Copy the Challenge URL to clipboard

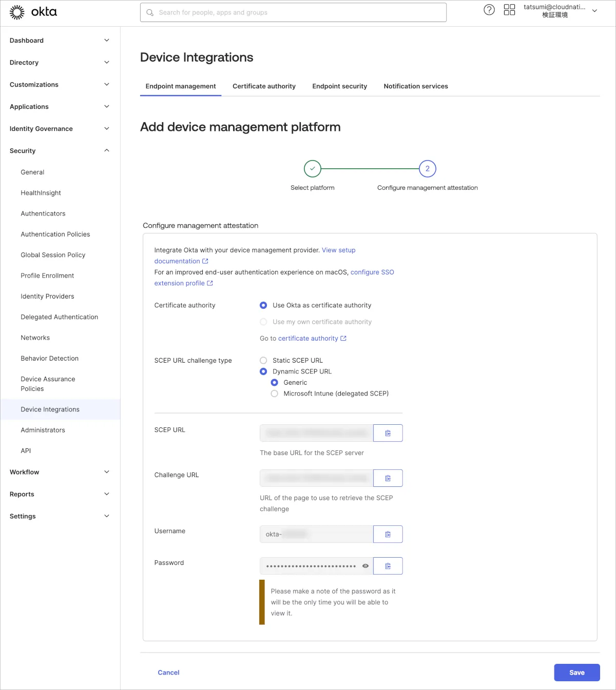pos(388,478)
